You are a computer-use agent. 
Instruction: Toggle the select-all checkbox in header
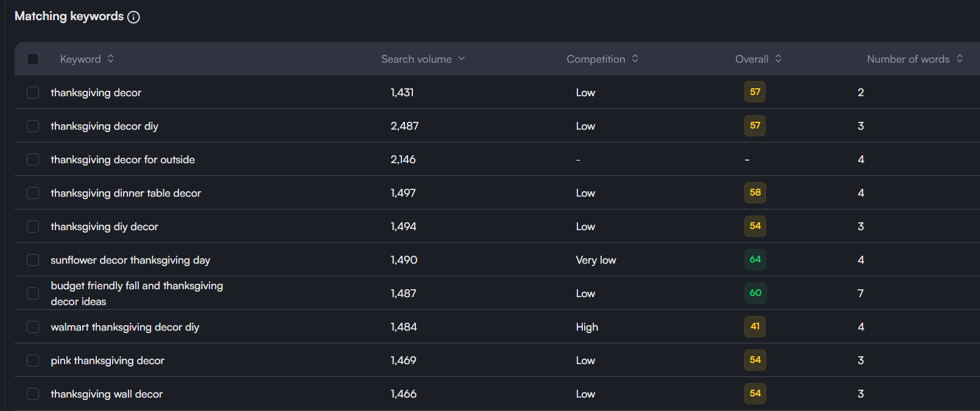(33, 59)
